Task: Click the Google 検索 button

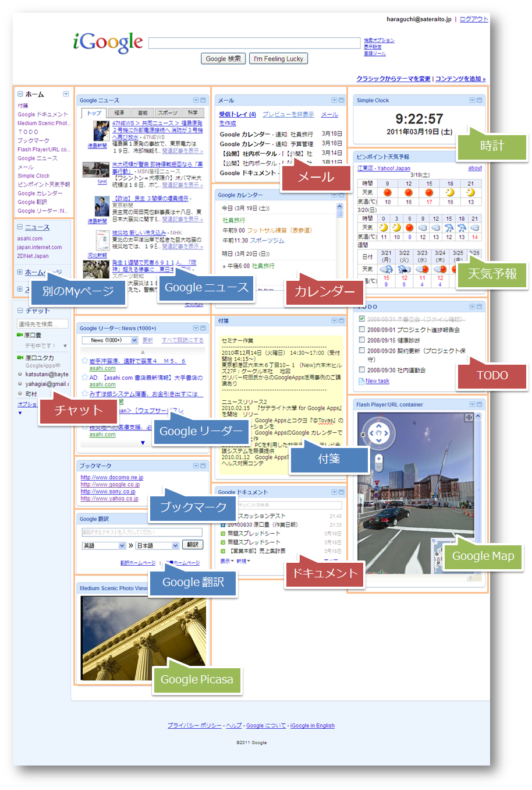Action: click(224, 59)
